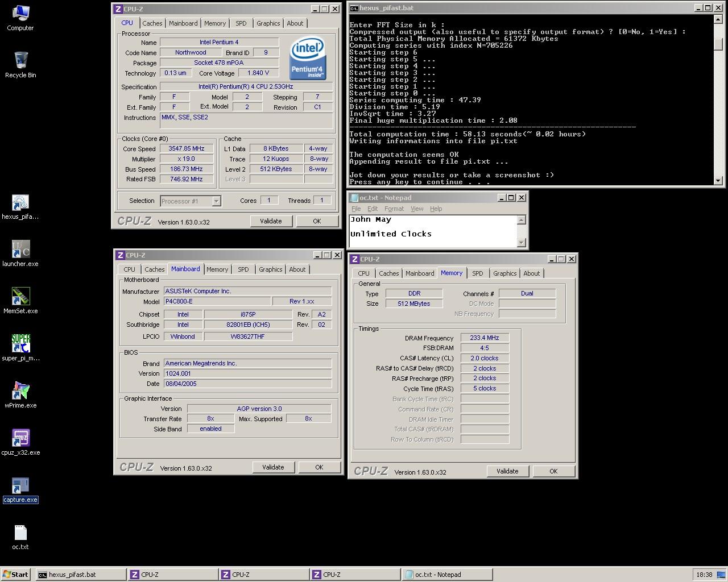The image size is (728, 582).
Task: Select the wPrime.exe desktop icon
Action: (20, 396)
